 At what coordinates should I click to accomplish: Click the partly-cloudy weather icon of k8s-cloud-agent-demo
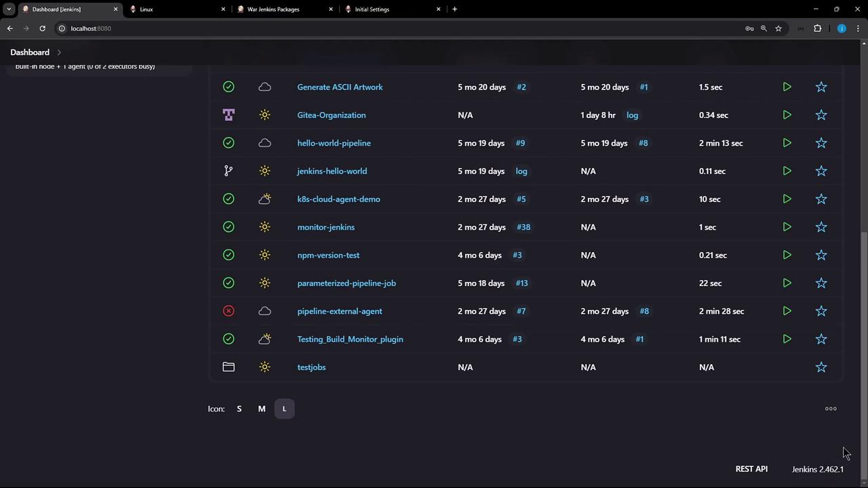[x=264, y=199]
